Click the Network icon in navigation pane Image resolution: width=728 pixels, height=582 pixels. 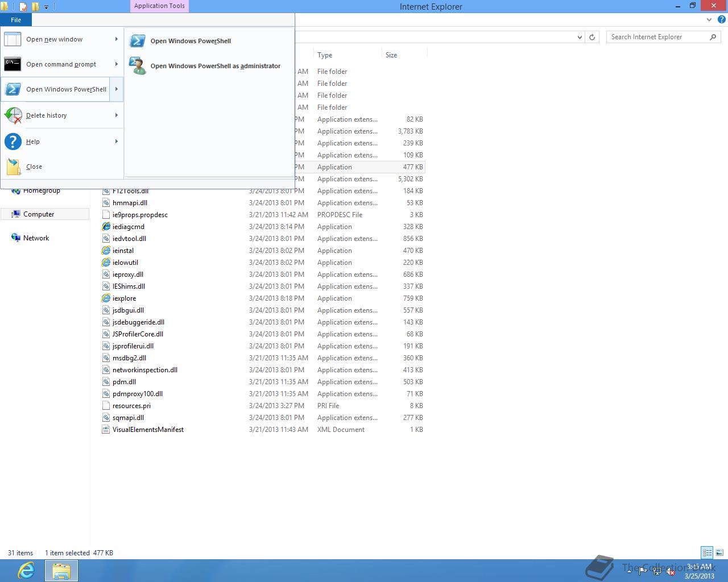pos(15,238)
